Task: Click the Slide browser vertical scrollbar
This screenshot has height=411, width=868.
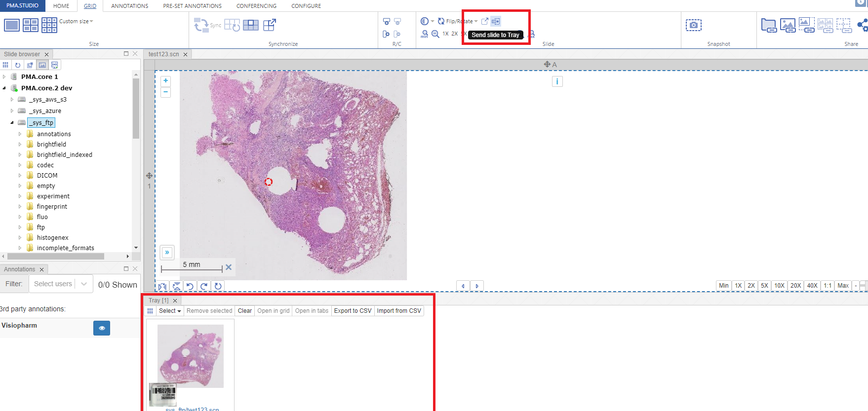Action: 136,109
